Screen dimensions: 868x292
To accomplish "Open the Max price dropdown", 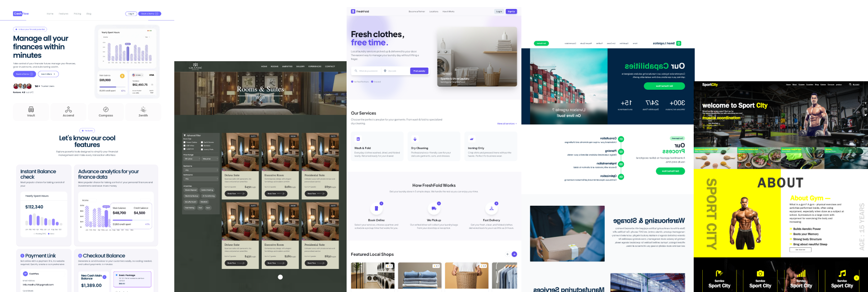I will coord(210,159).
